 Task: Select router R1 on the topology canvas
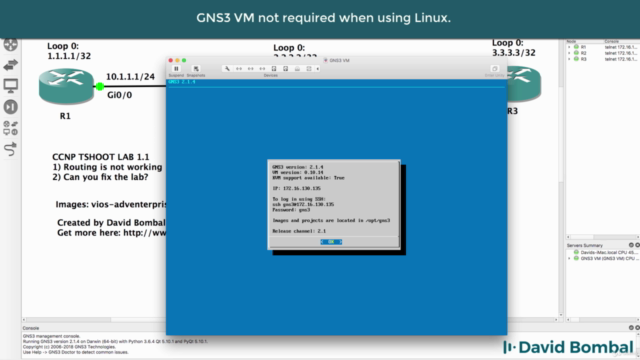tap(66, 87)
